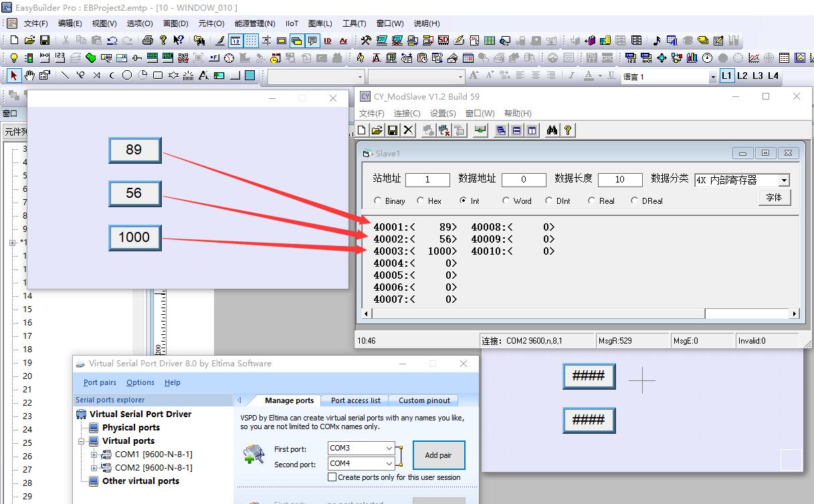The height and width of the screenshot is (504, 814).
Task: Click the open file icon in CY_ModSlave
Action: pyautogui.click(x=377, y=130)
